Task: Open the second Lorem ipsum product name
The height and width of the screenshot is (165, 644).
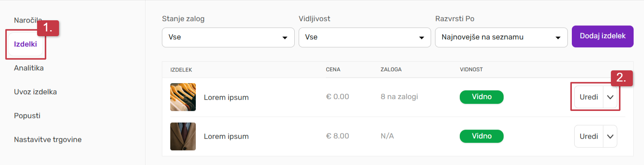Action: point(226,136)
